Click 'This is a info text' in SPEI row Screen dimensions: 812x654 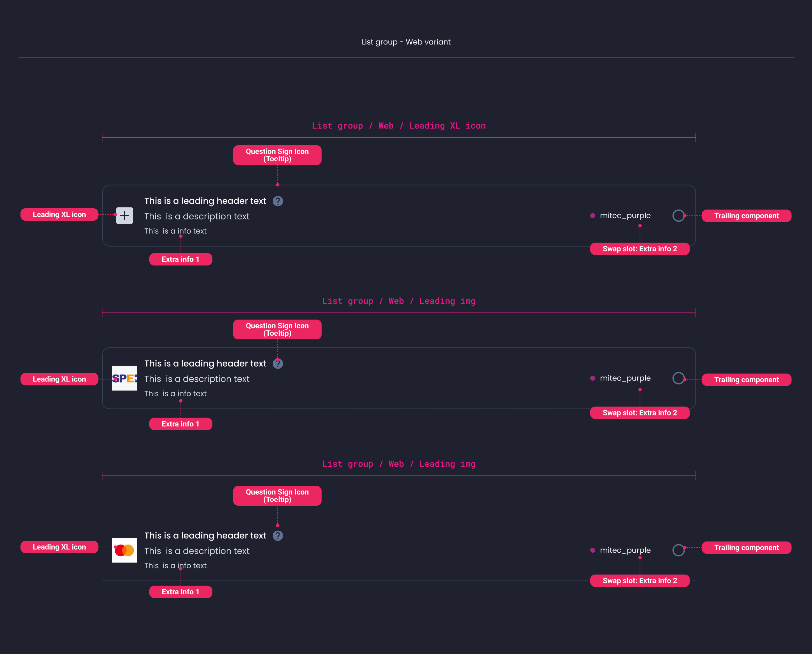[176, 393]
